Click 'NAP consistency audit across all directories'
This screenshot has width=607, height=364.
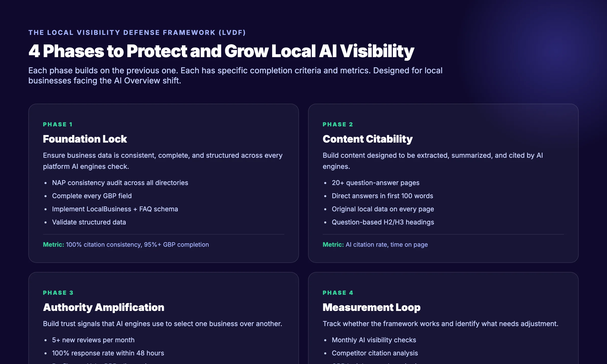tap(120, 183)
